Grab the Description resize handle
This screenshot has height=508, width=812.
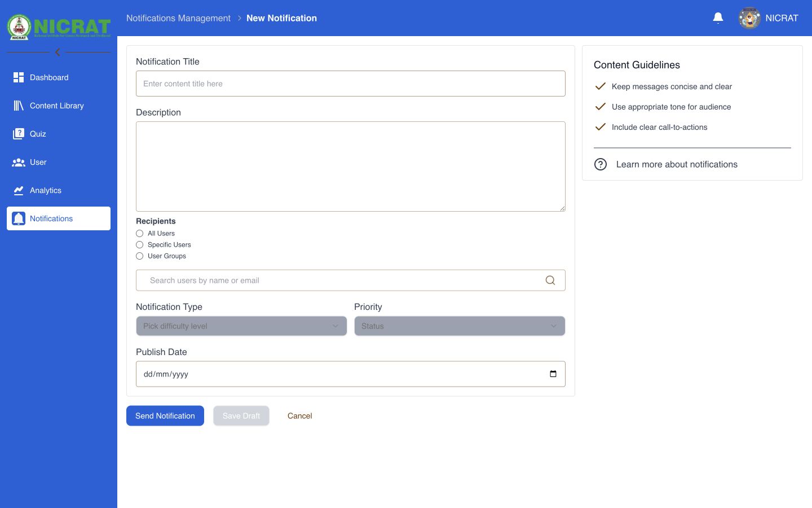point(562,208)
